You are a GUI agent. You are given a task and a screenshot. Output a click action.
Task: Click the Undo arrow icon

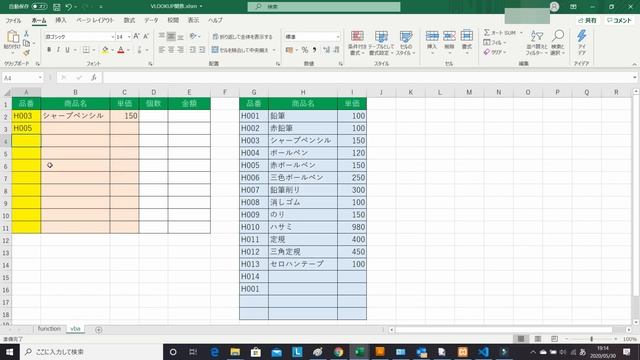point(69,7)
